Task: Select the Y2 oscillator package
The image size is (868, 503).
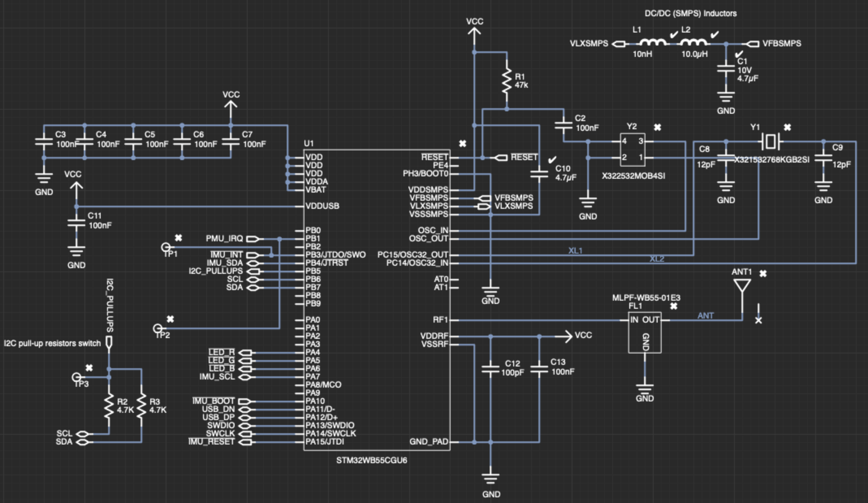Action: click(x=632, y=150)
